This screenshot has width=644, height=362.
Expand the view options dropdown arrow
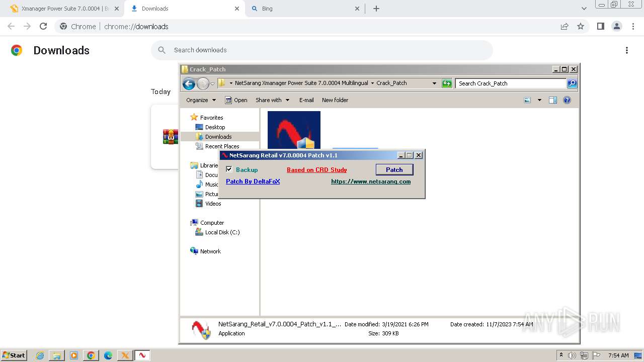pos(539,100)
